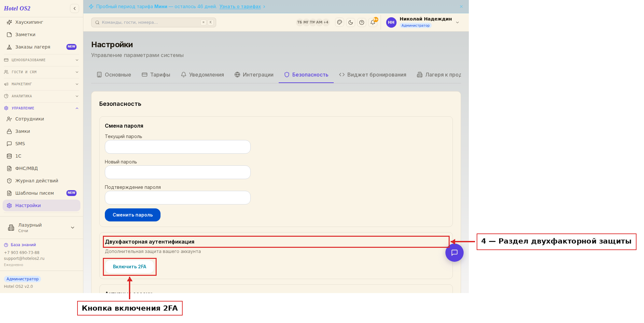This screenshot has width=644, height=323.
Task: Open 1С integration page
Action: 41,156
